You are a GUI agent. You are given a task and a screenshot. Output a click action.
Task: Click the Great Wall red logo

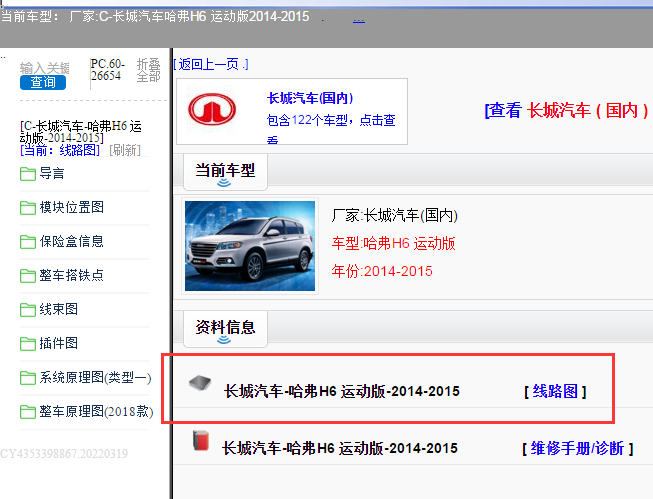[x=212, y=109]
